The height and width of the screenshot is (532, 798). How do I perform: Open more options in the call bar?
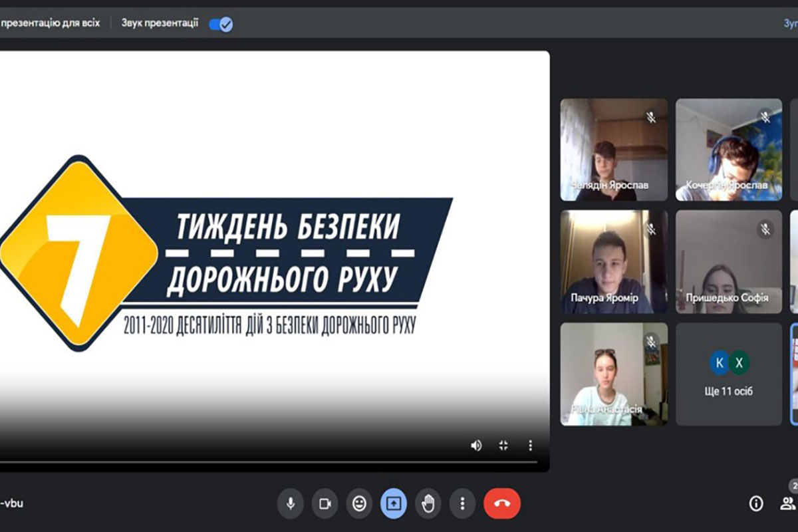coord(462,503)
